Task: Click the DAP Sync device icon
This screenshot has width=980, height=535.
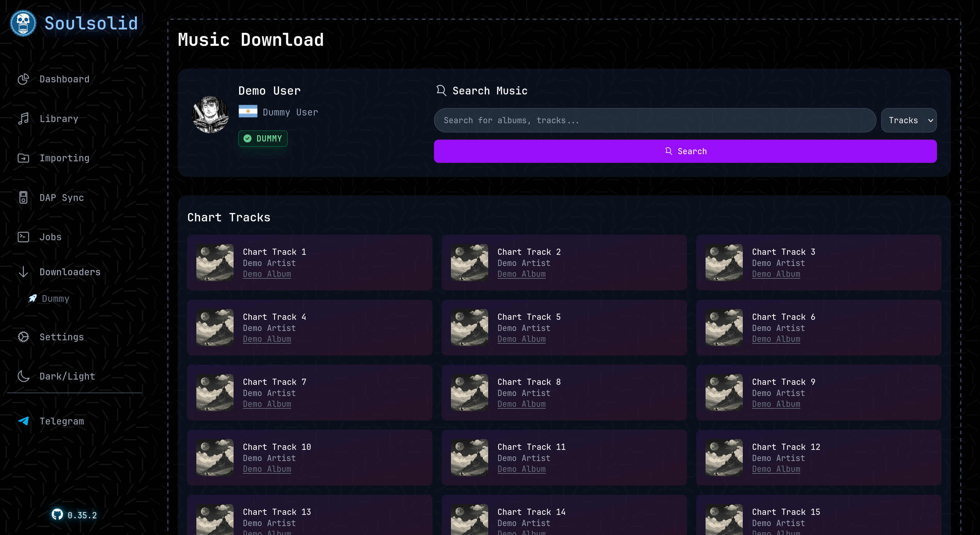Action: point(23,197)
